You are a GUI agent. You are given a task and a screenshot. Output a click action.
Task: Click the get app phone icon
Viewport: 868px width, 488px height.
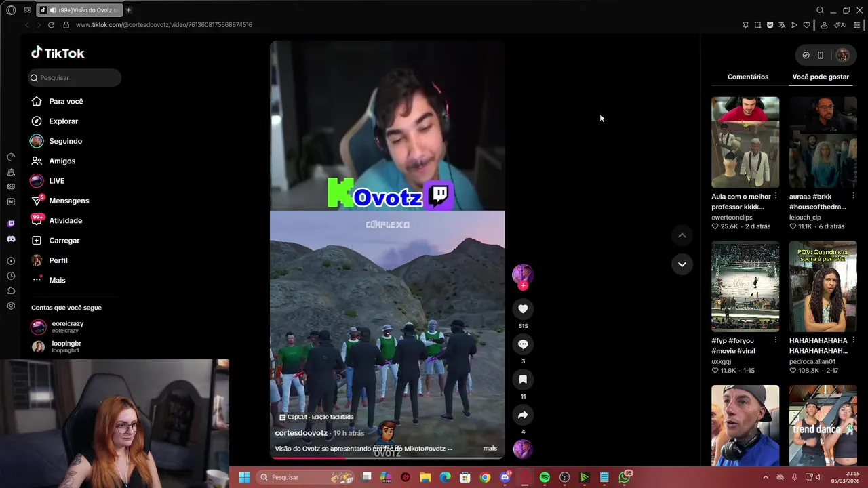[x=821, y=55]
